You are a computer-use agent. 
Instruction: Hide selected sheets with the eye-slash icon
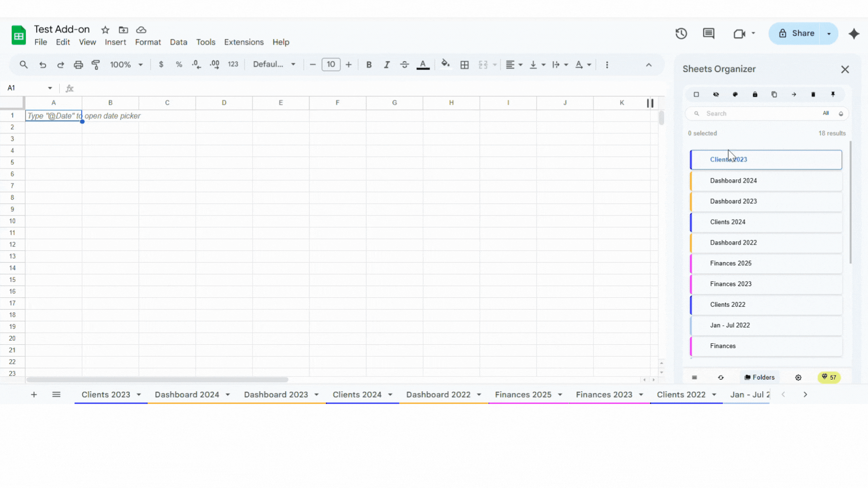716,94
